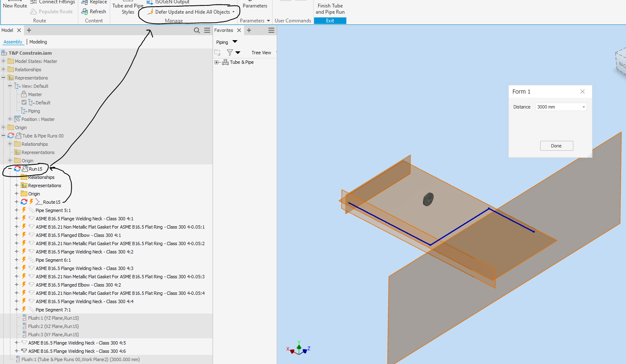Select the Tube & Pipe valve icon
Image resolution: width=626 pixels, height=364 pixels.
click(x=225, y=62)
